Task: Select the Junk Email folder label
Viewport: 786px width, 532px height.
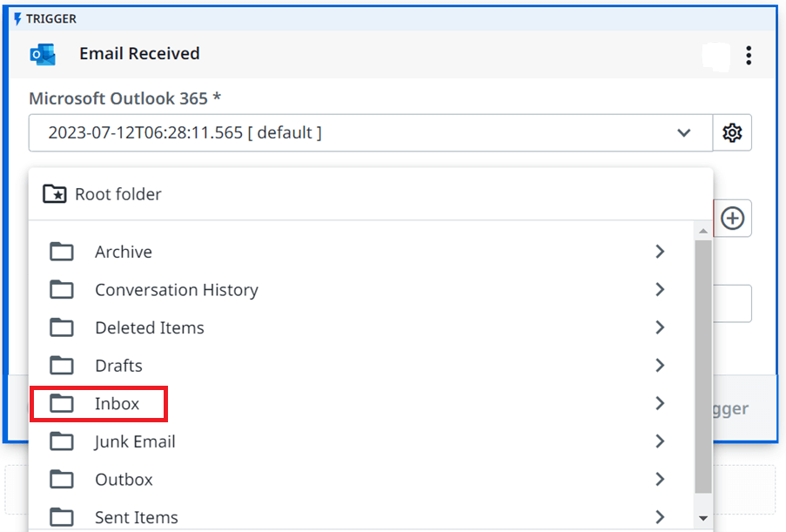Action: pos(135,441)
